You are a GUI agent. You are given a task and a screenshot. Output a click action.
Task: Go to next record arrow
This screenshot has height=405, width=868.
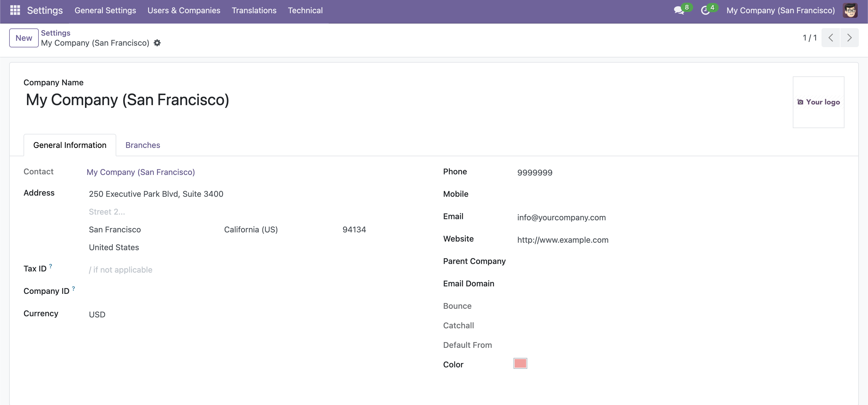(x=849, y=37)
